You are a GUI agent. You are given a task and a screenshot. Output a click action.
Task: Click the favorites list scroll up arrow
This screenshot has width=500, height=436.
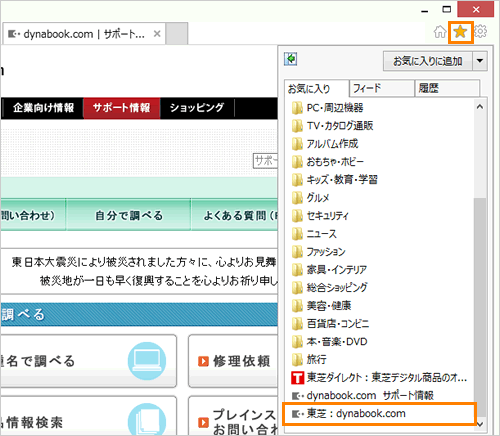point(480,107)
